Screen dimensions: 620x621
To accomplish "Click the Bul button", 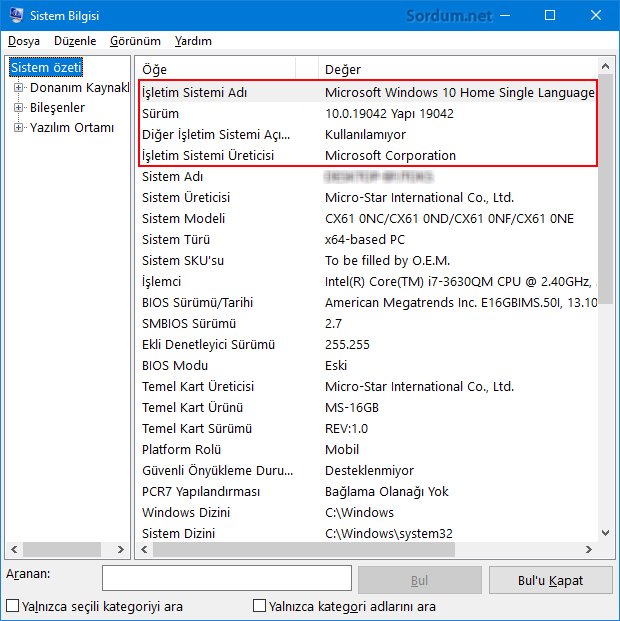I will coord(420,580).
